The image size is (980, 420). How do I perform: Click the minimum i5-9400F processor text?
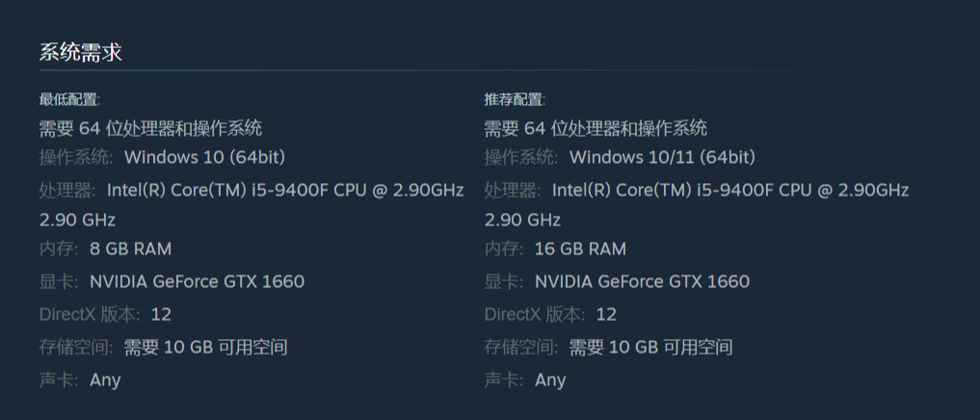(285, 190)
